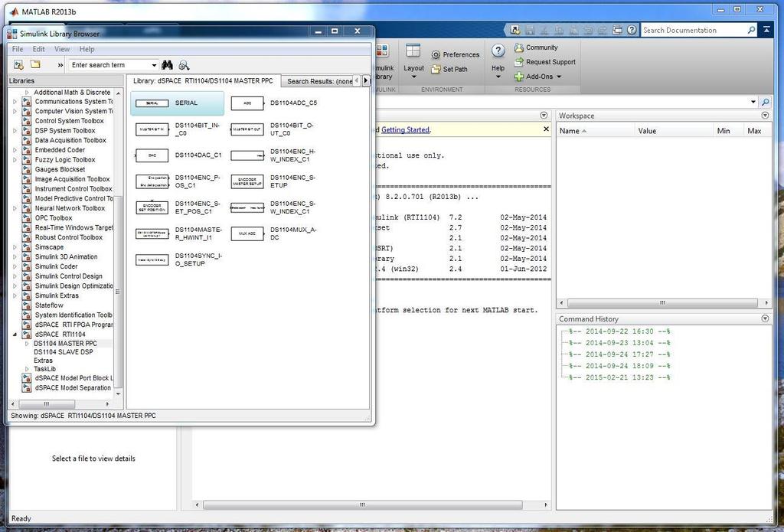Select the DS1104ENC_HW_INDEX_C1 block icon
The height and width of the screenshot is (532, 784).
[x=247, y=155]
